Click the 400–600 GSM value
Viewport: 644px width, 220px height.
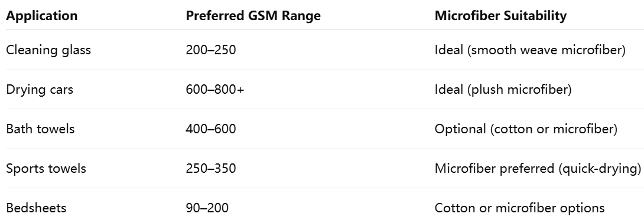click(211, 129)
